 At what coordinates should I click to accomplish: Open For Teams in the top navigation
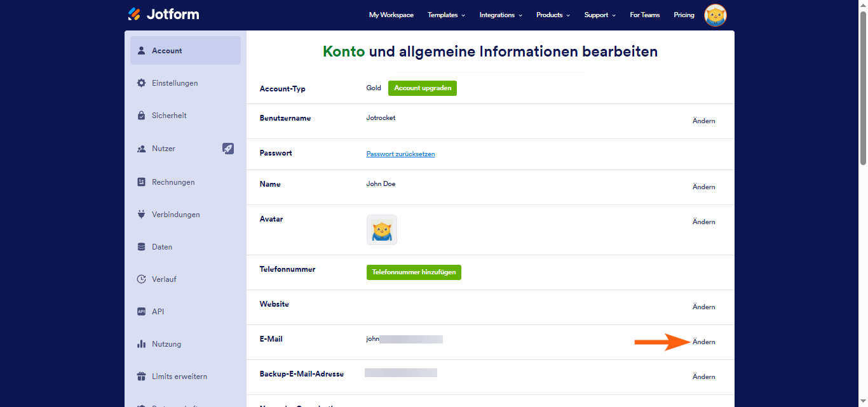(x=645, y=15)
